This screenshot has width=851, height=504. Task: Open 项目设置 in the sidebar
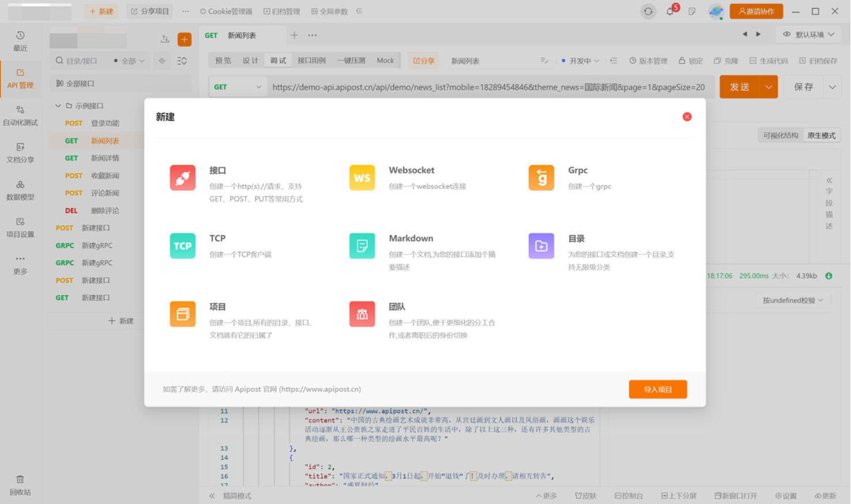coord(20,228)
